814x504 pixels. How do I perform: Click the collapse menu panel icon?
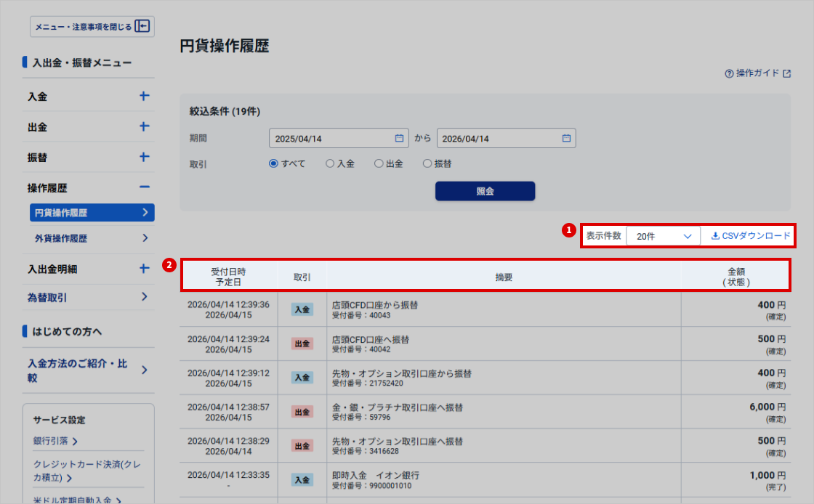click(142, 26)
